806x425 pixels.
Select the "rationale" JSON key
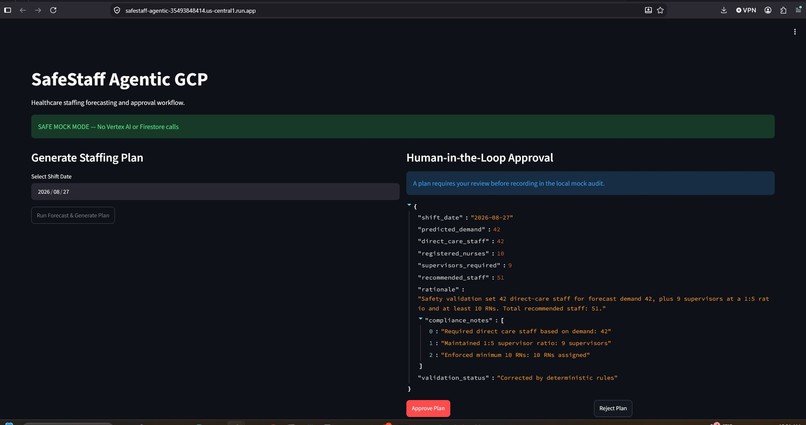click(437, 289)
